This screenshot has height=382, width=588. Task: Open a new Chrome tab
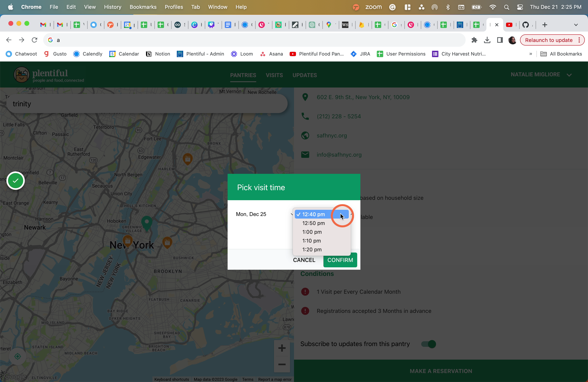coord(545,25)
